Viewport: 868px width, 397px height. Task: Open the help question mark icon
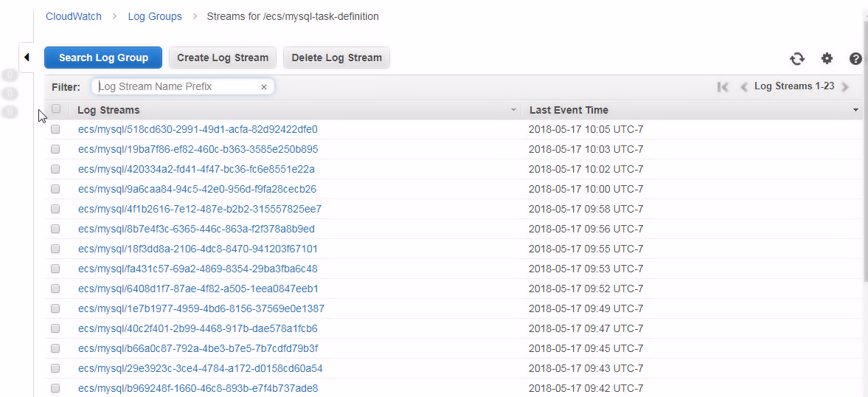[855, 59]
